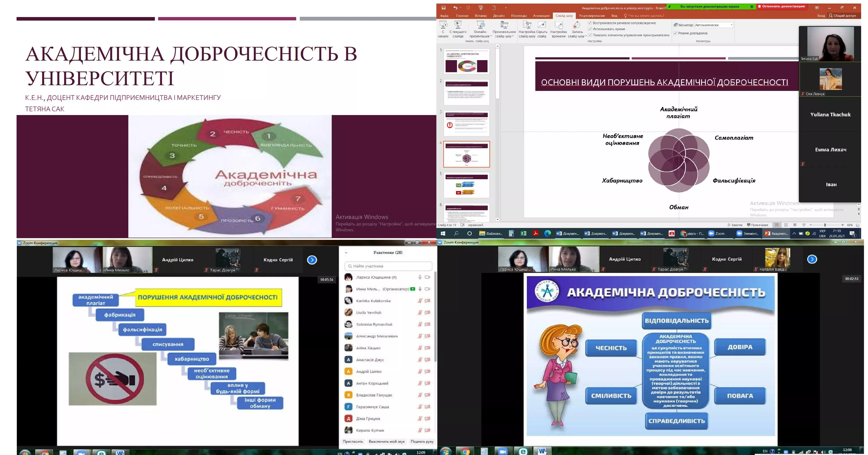Expand Запись слайд-шоу dropdown arrow

click(x=586, y=36)
